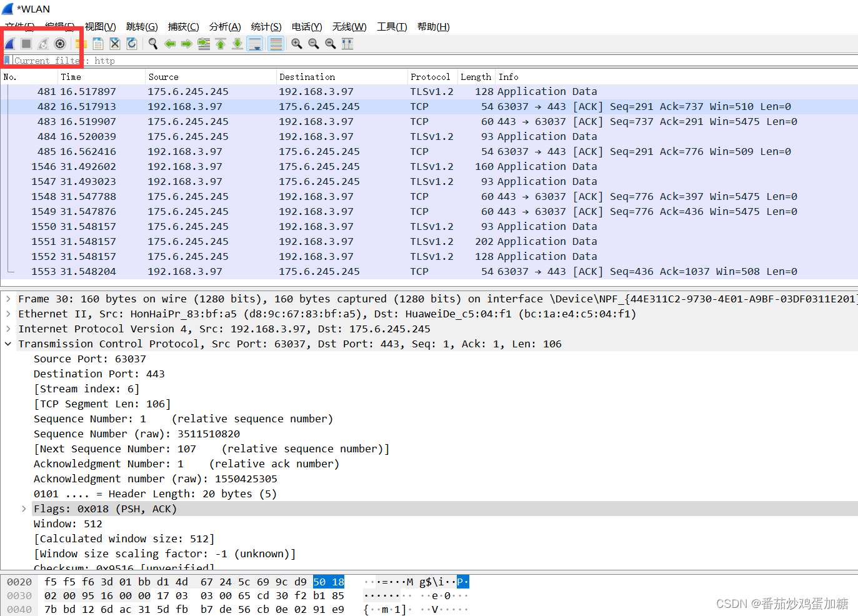Click hex offset row 0030
Screen dimensions: 858x616
coord(19,595)
